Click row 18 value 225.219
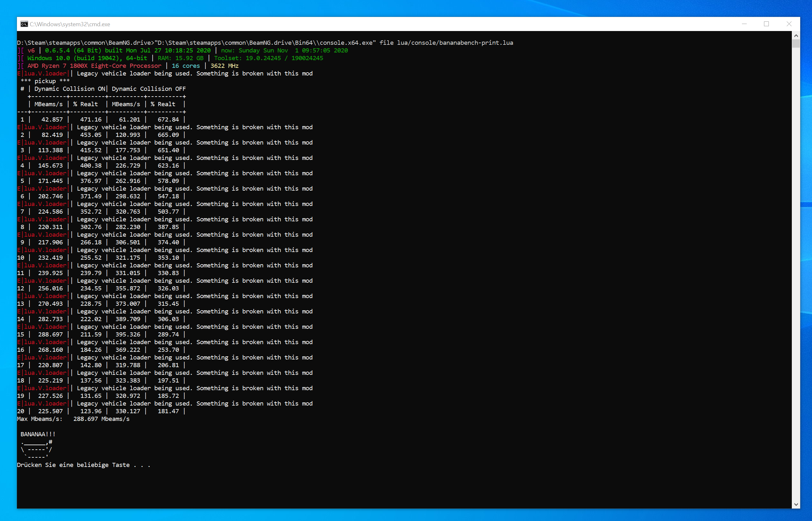This screenshot has width=812, height=521. [x=51, y=380]
